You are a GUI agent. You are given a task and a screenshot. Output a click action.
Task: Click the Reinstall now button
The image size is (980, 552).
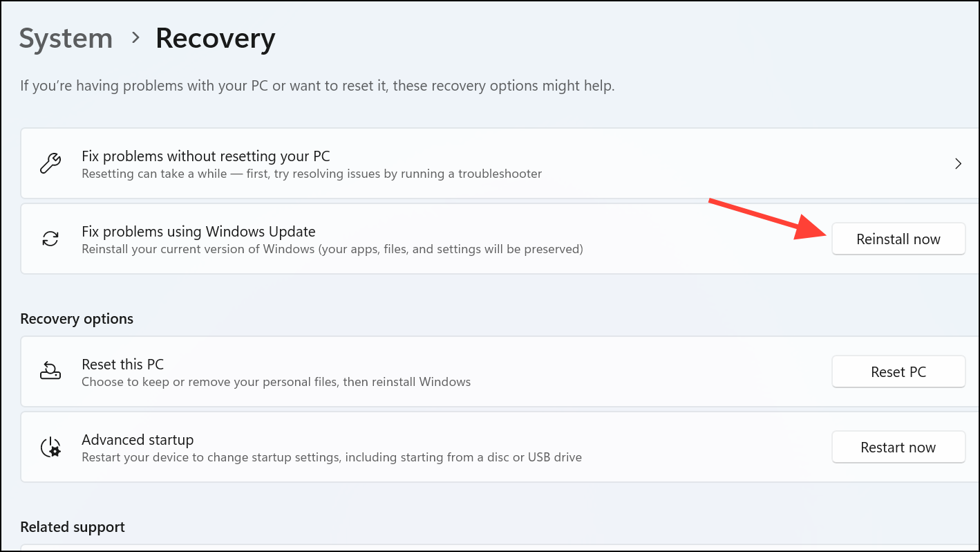point(898,239)
